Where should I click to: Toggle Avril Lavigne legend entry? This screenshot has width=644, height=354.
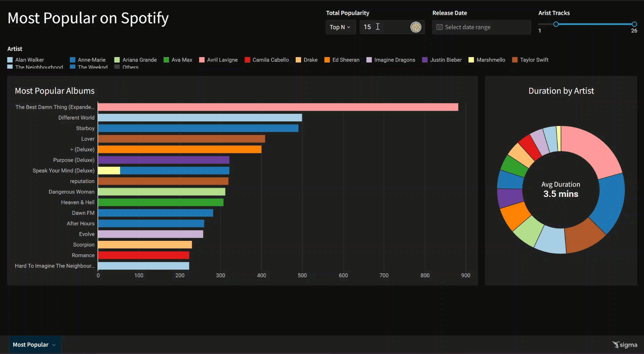point(222,60)
